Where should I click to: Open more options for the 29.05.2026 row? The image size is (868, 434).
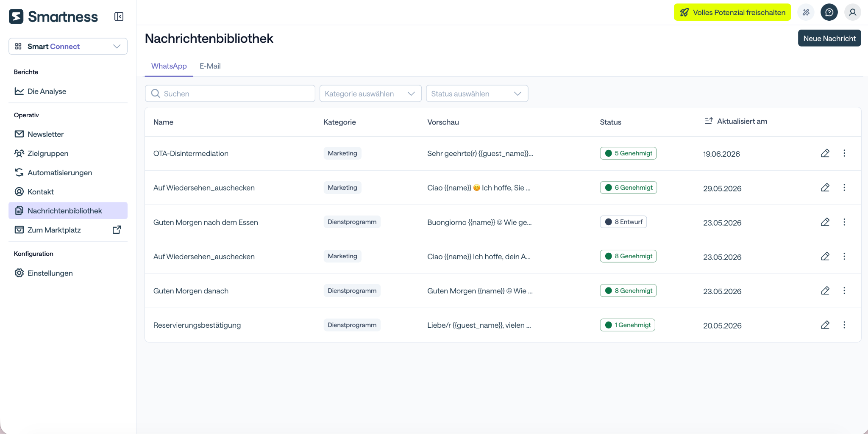[844, 188]
